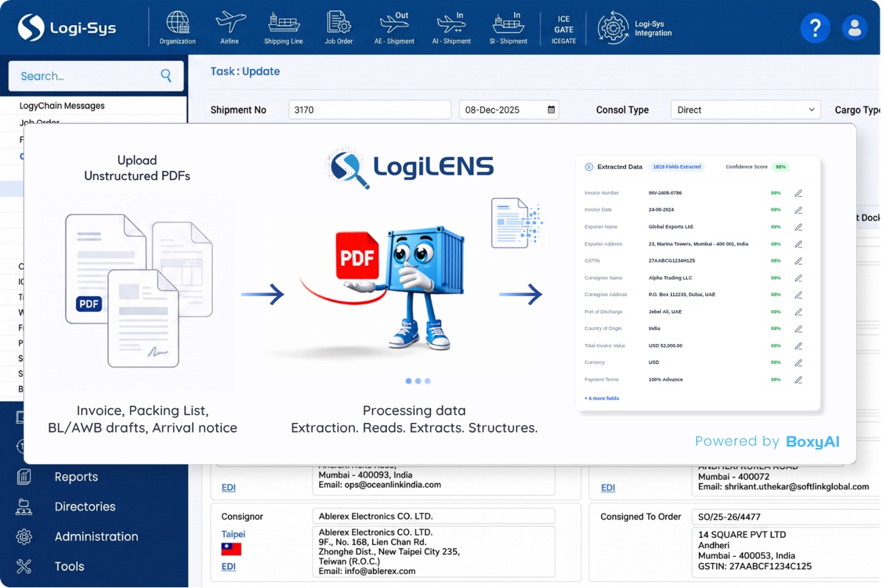This screenshot has height=588, width=884.
Task: Click the Directories sidebar icon
Action: pyautogui.click(x=24, y=507)
